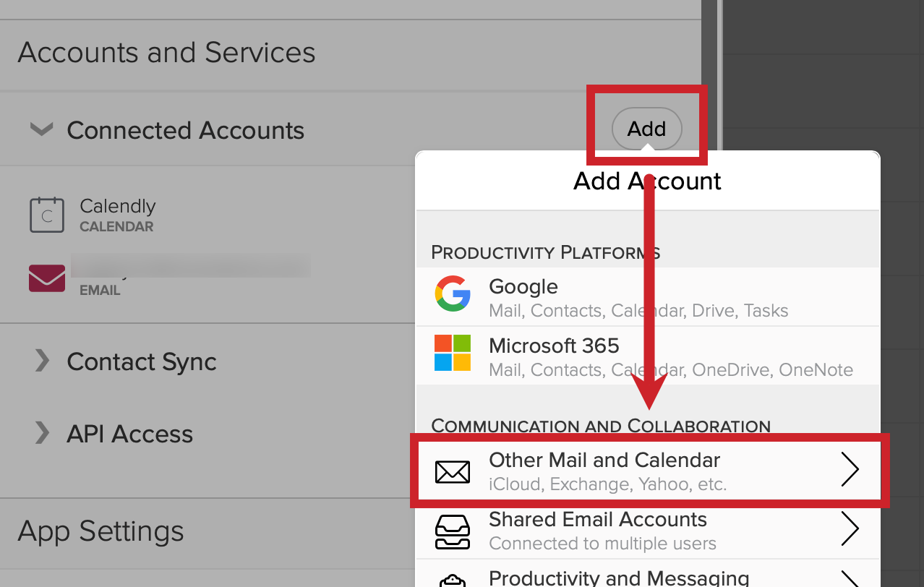Click the Accounts and Services heading
Screen dimensions: 924x587
point(166,53)
